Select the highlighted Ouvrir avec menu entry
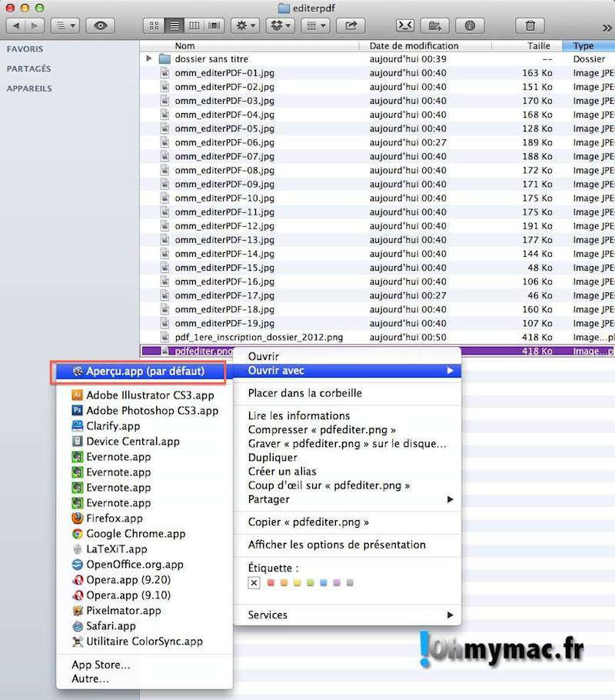This screenshot has height=700, width=615. pos(347,371)
